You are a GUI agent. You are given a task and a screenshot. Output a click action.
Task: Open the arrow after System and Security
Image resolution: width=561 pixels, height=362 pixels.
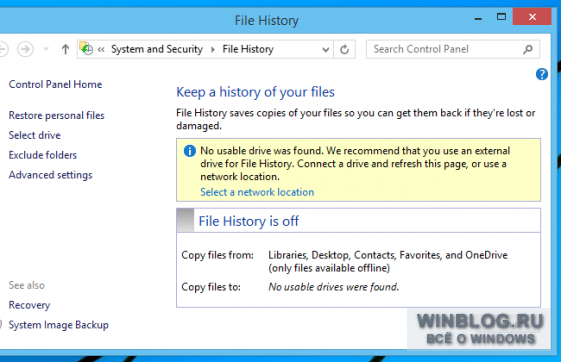[213, 49]
